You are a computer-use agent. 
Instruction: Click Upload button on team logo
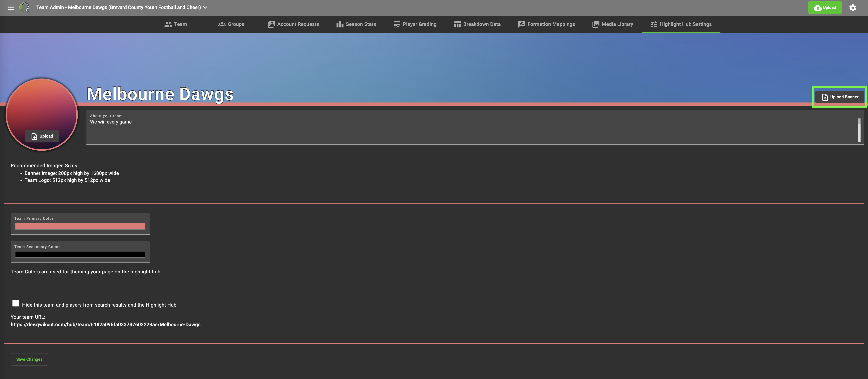coord(42,136)
